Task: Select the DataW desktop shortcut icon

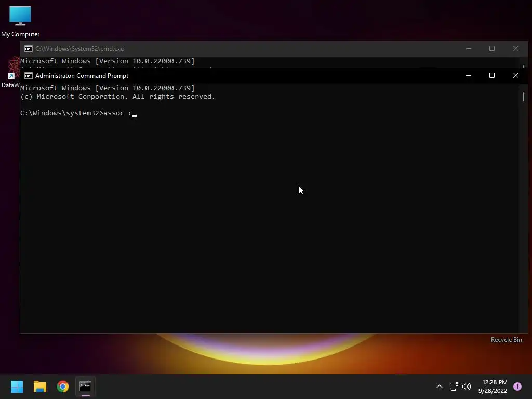Action: pyautogui.click(x=10, y=73)
